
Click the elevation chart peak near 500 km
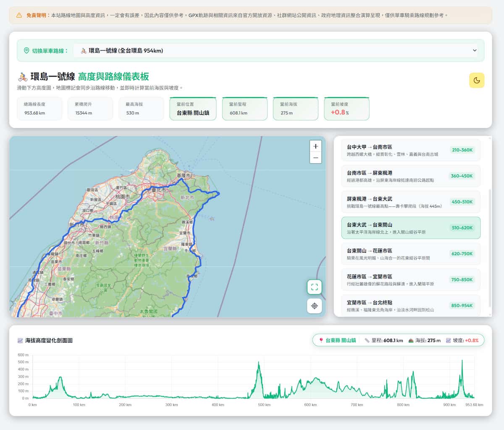click(x=259, y=363)
